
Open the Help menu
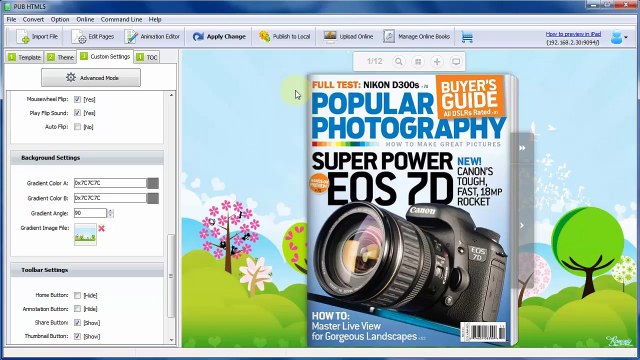coord(155,19)
